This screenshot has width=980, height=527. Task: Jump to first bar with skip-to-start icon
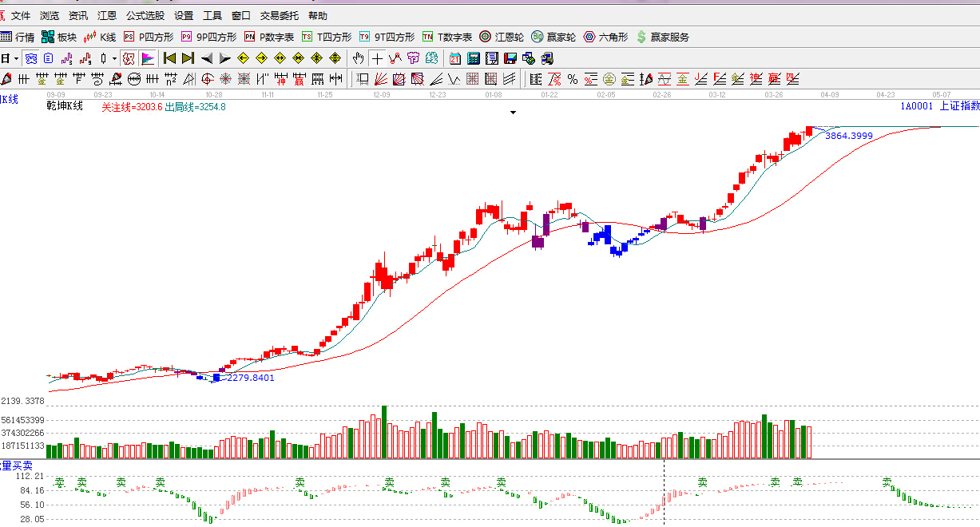[x=169, y=58]
